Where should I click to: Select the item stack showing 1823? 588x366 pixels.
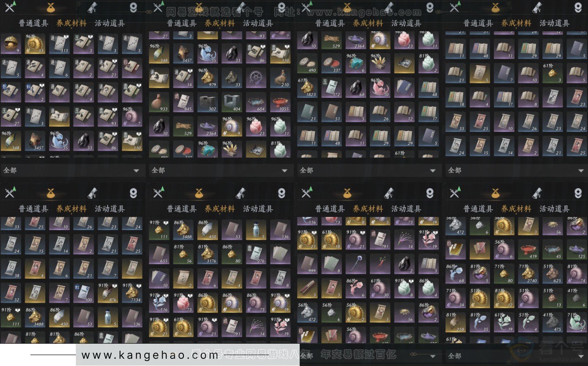tap(308, 88)
